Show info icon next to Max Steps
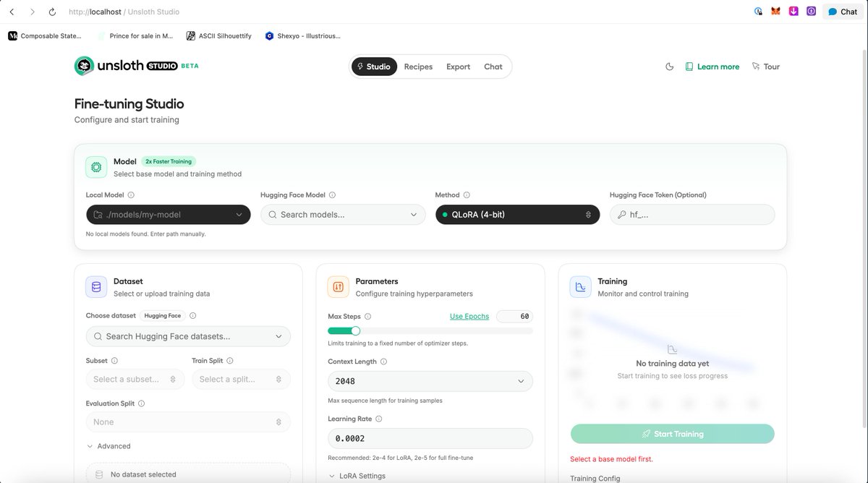This screenshot has width=868, height=483. [367, 316]
